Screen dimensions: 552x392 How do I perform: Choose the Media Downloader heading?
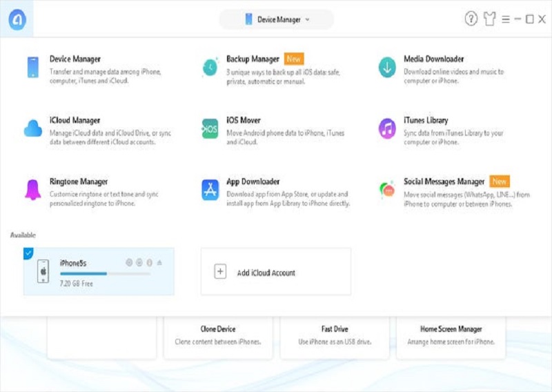[x=434, y=59]
